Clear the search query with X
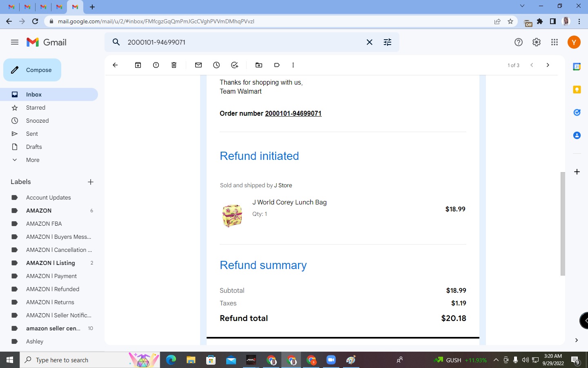Image resolution: width=588 pixels, height=368 pixels. click(x=370, y=42)
